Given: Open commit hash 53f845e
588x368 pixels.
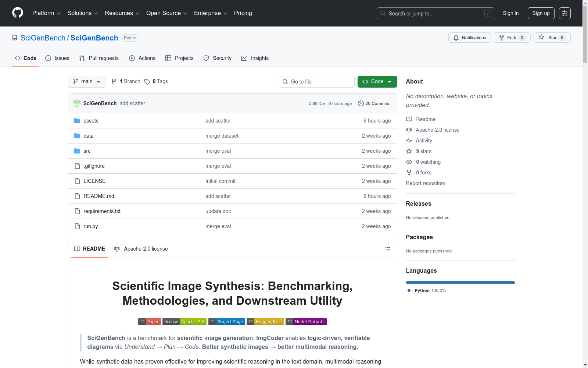Looking at the screenshot, I should coord(317,103).
